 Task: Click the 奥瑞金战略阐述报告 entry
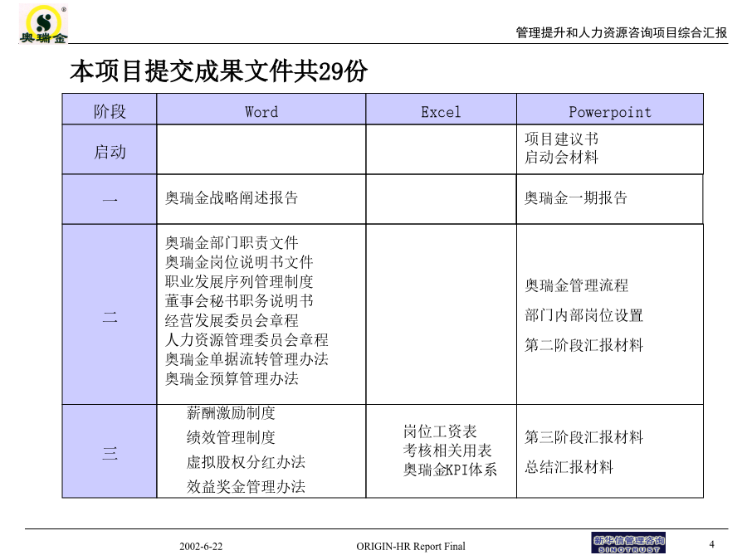click(x=232, y=197)
